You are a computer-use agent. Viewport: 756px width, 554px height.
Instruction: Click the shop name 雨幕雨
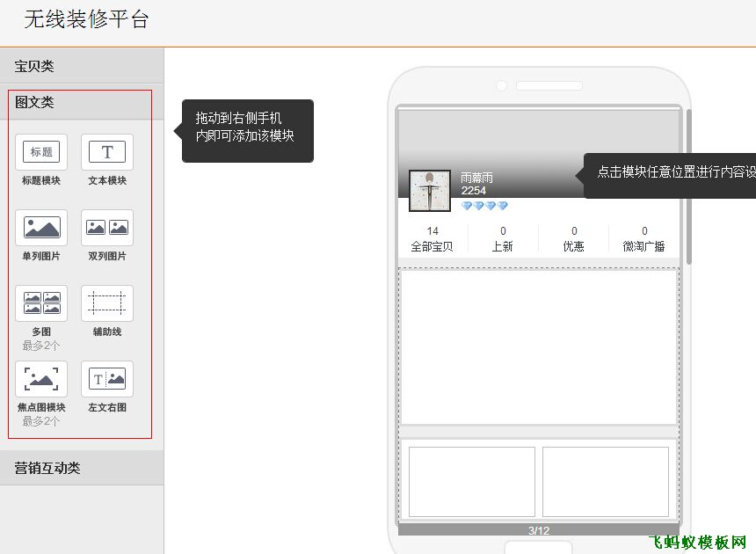coord(476,177)
